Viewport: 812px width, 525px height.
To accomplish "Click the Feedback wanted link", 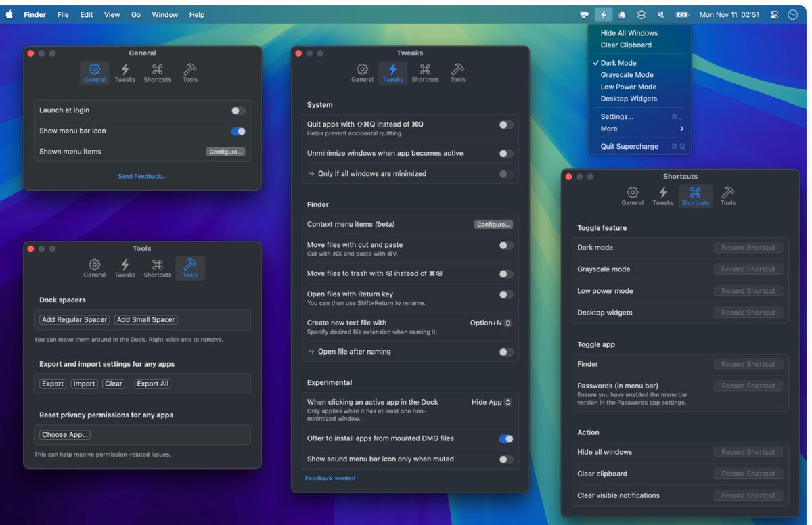I will click(x=330, y=478).
